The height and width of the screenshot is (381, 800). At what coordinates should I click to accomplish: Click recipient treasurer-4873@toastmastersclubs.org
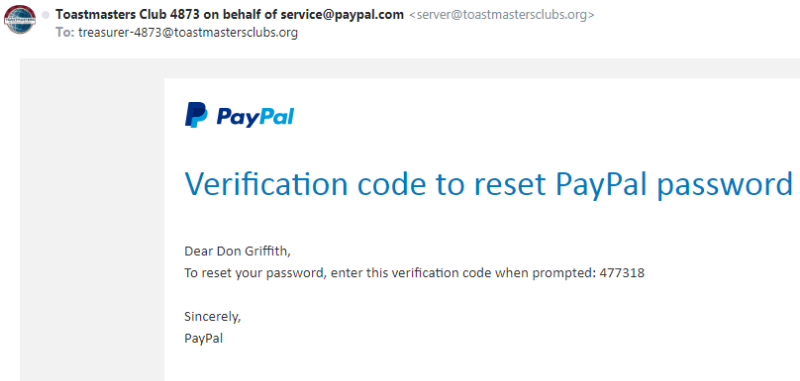[188, 33]
